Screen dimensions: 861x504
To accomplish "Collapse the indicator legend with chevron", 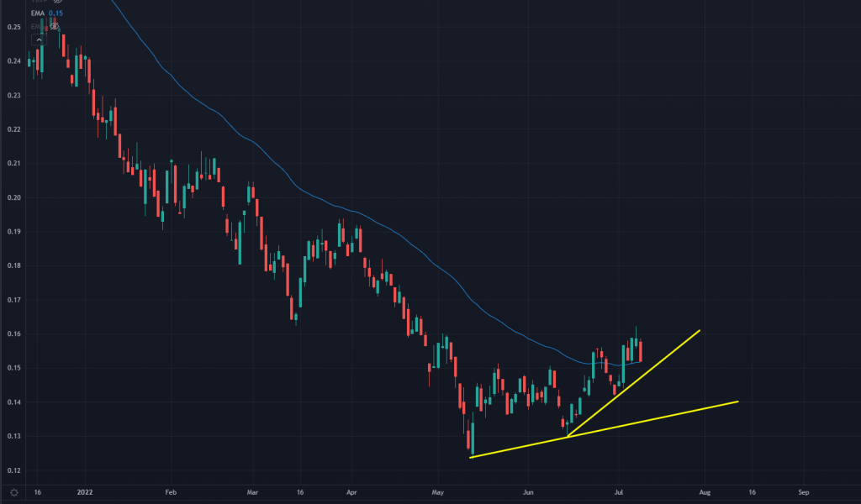I will tap(39, 40).
